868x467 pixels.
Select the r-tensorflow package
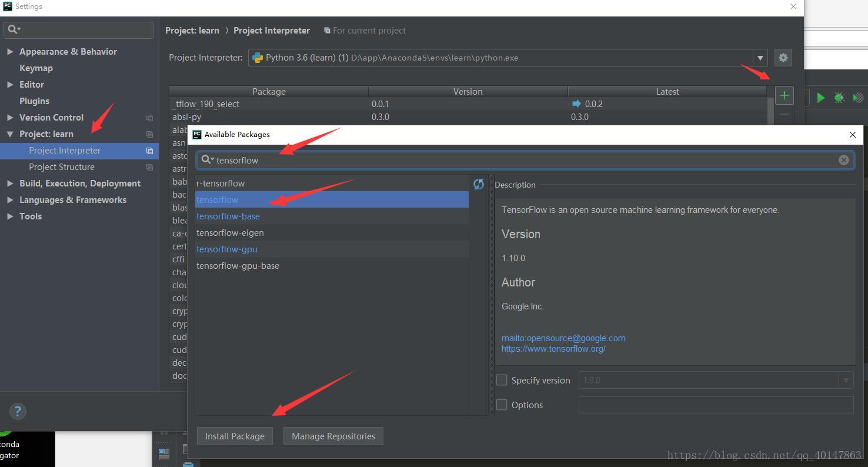[x=332, y=184]
